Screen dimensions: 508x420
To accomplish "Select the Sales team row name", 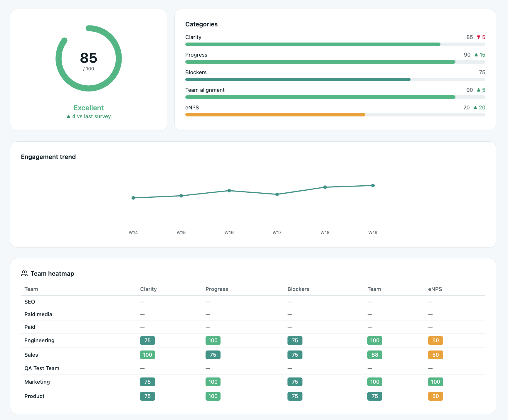I will pyautogui.click(x=31, y=355).
